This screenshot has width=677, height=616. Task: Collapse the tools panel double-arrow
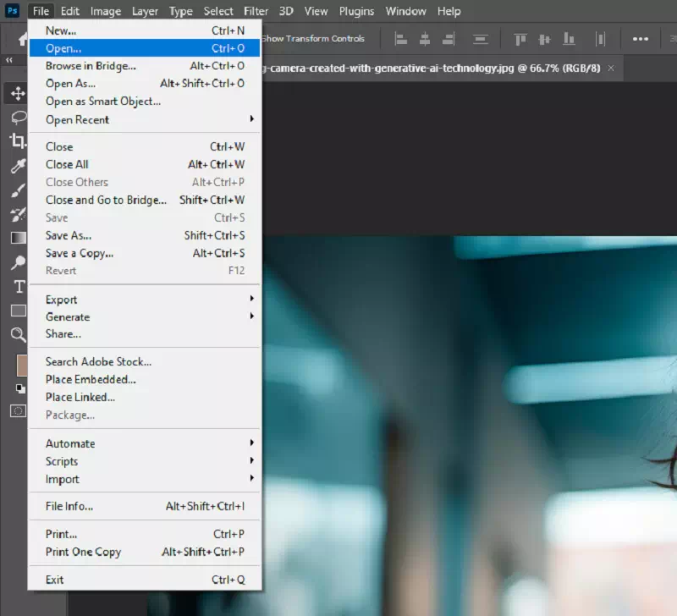tap(9, 60)
